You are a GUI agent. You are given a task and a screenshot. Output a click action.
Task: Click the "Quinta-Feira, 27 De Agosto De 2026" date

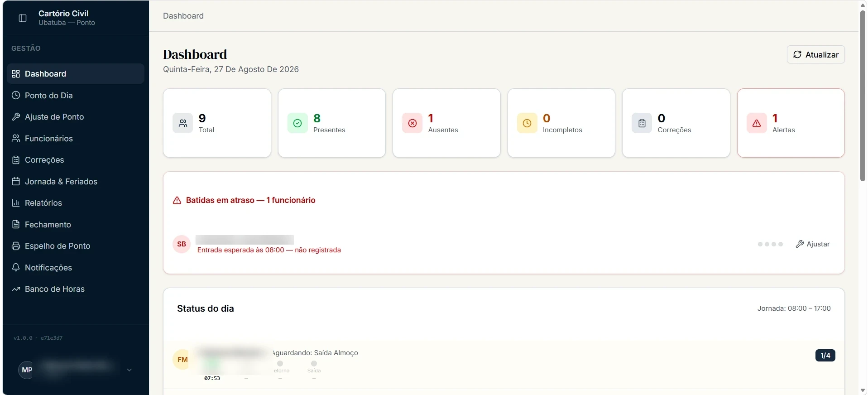pyautogui.click(x=231, y=69)
